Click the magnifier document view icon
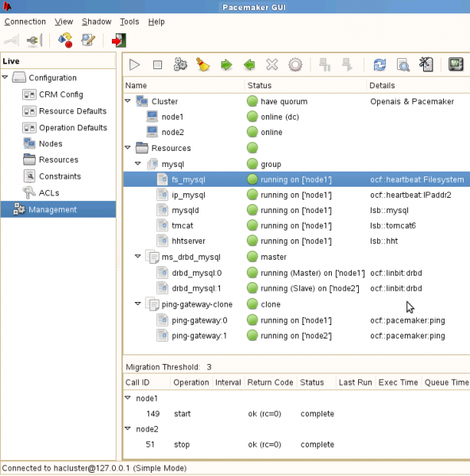This screenshot has height=476, width=470. coord(403,64)
